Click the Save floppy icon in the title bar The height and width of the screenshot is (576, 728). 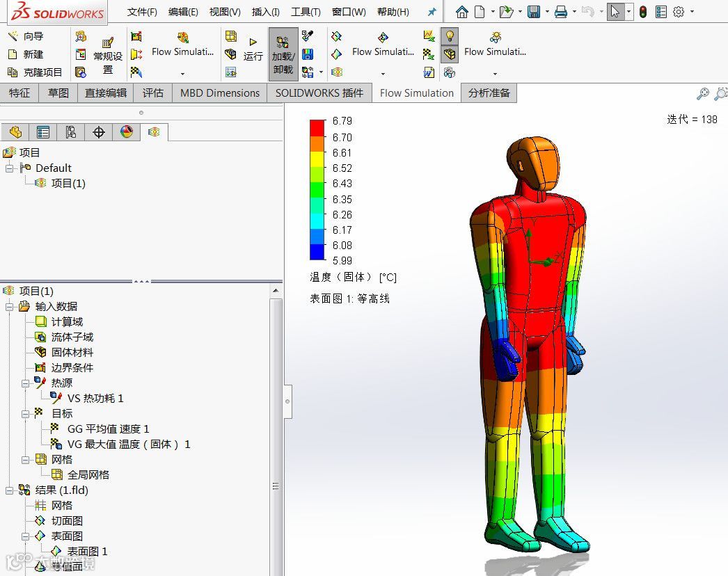tap(534, 12)
